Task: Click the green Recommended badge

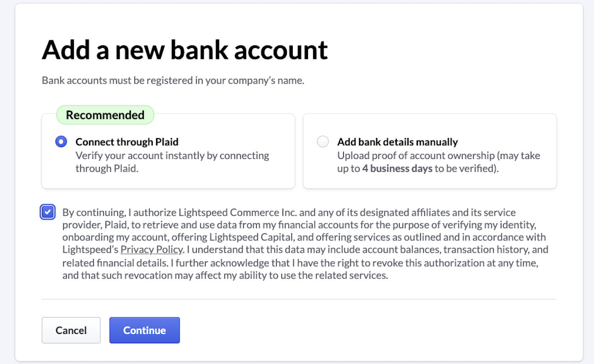Action: [105, 114]
